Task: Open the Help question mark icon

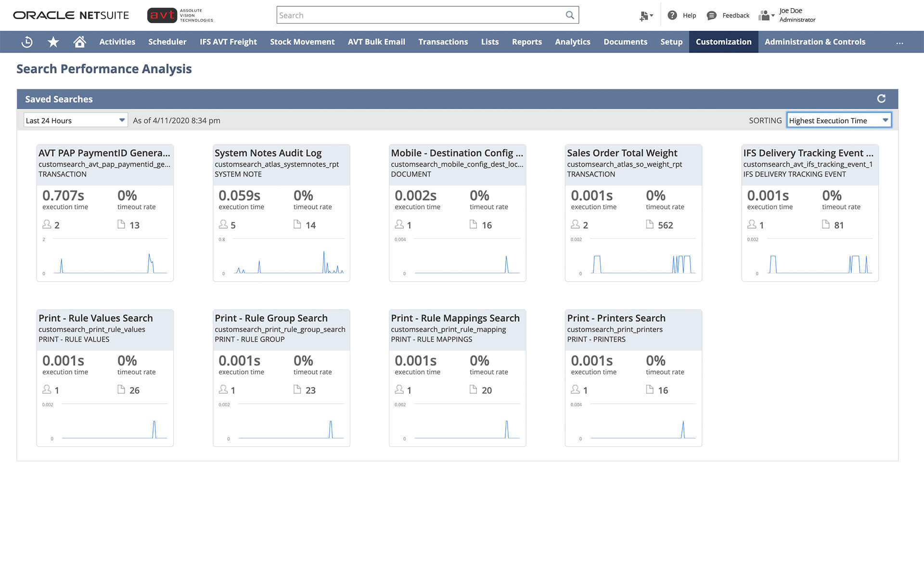Action: 672,15
